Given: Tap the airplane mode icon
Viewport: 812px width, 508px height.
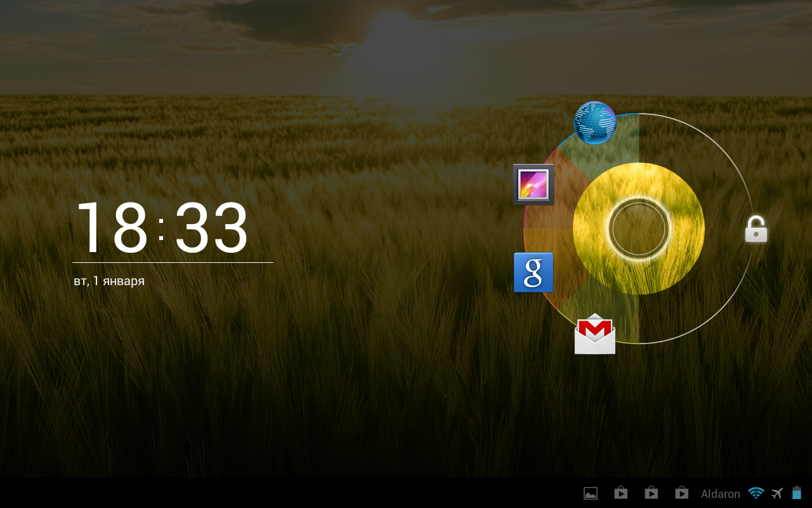Looking at the screenshot, I should coord(778,493).
